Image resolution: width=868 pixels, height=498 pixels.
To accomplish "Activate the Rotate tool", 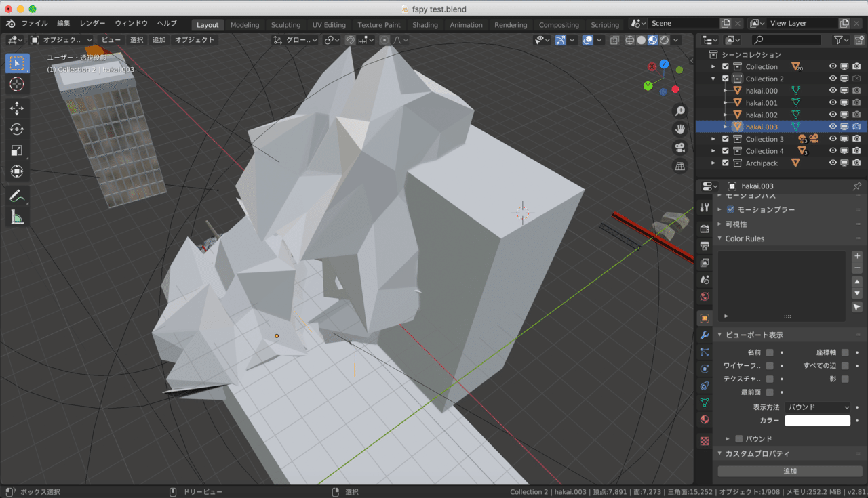I will pos(18,129).
